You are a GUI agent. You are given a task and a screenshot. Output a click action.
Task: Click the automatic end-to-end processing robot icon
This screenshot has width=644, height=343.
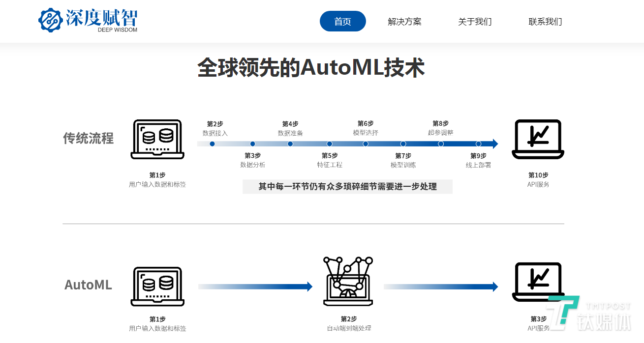[x=348, y=281]
